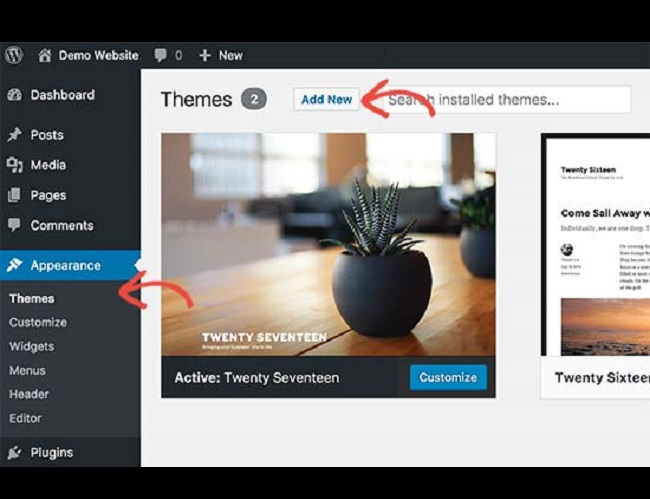Viewport: 650px width, 499px height.
Task: Click the Plugins plug icon
Action: [x=15, y=453]
